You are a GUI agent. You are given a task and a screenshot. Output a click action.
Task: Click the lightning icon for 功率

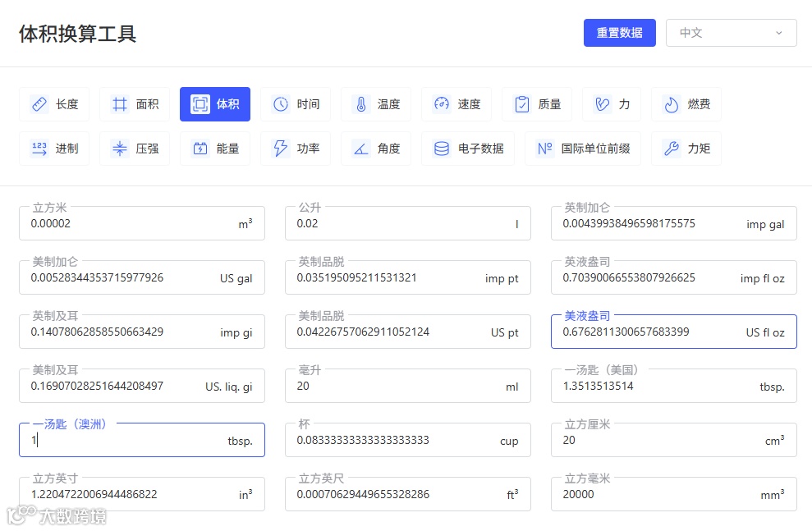pos(281,149)
